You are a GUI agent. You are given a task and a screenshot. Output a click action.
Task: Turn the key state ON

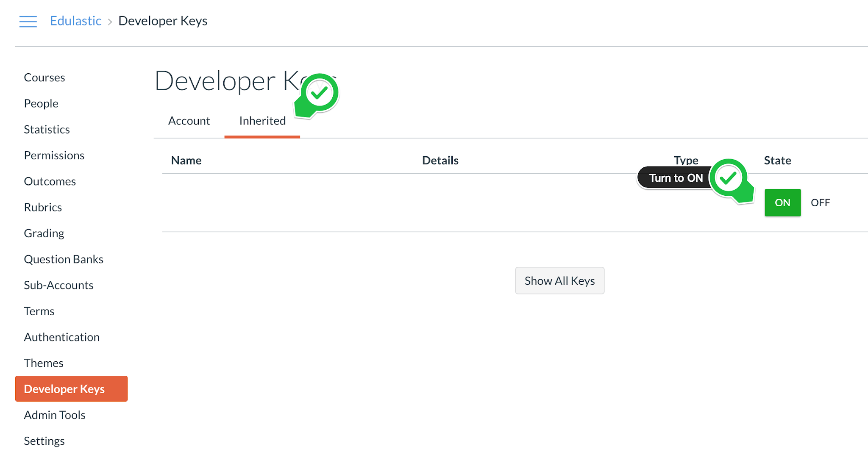coord(782,202)
